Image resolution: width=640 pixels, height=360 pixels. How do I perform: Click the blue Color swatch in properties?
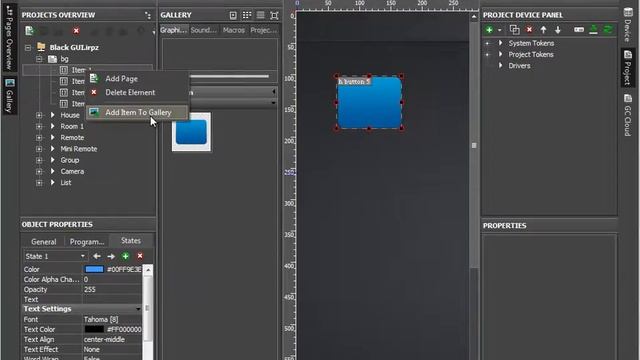(94, 269)
